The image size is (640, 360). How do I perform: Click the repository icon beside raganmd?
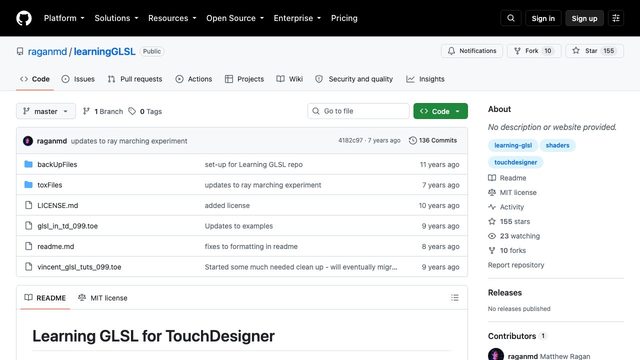[20, 51]
